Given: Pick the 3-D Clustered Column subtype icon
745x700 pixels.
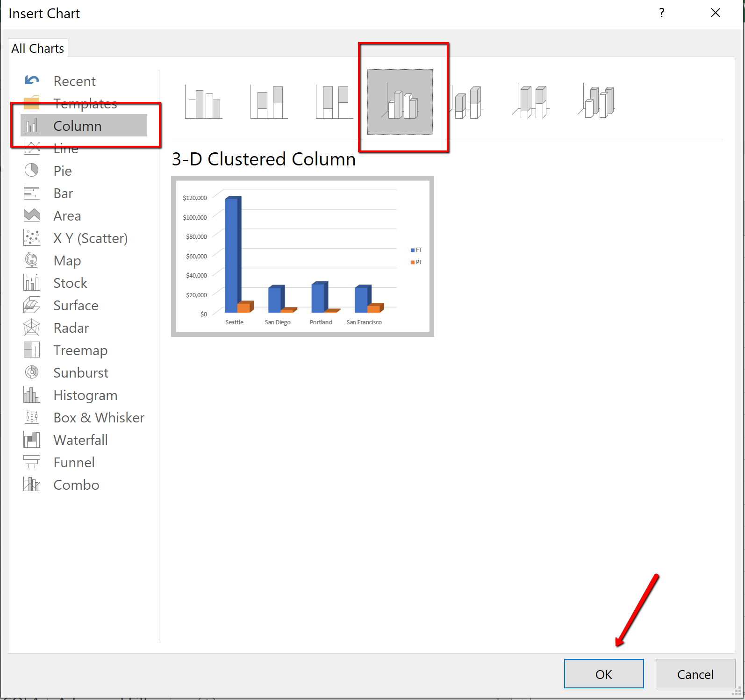Looking at the screenshot, I should pos(400,102).
